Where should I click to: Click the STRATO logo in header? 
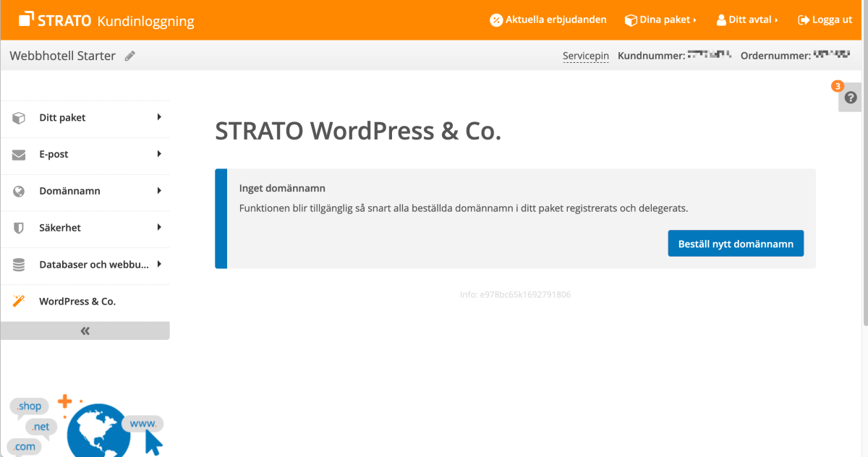click(55, 20)
